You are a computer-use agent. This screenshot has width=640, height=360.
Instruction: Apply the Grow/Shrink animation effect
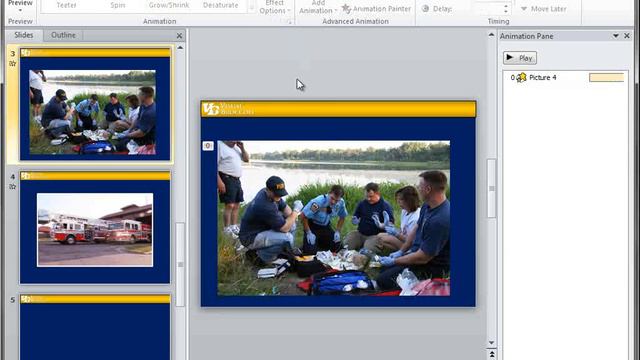pos(169,5)
